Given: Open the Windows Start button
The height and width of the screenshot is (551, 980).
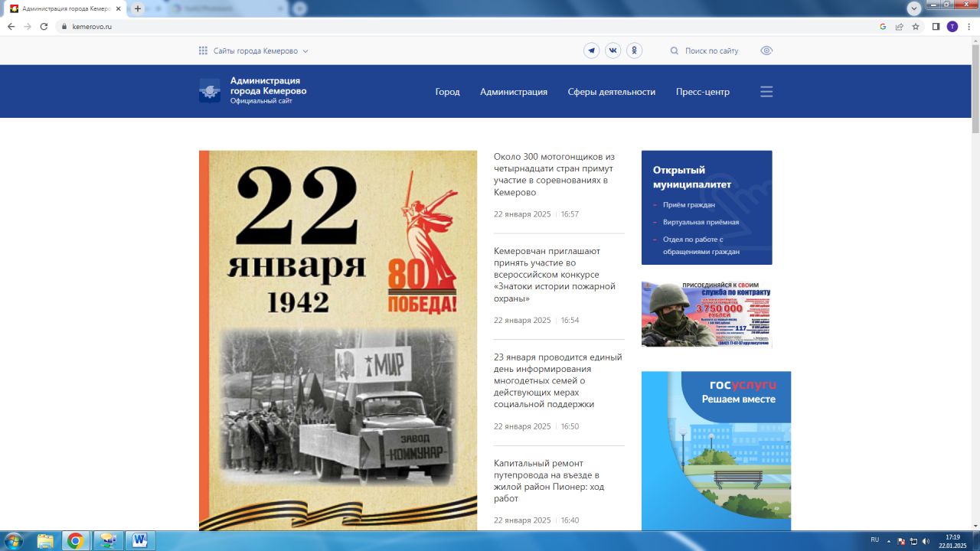Looking at the screenshot, I should [13, 541].
